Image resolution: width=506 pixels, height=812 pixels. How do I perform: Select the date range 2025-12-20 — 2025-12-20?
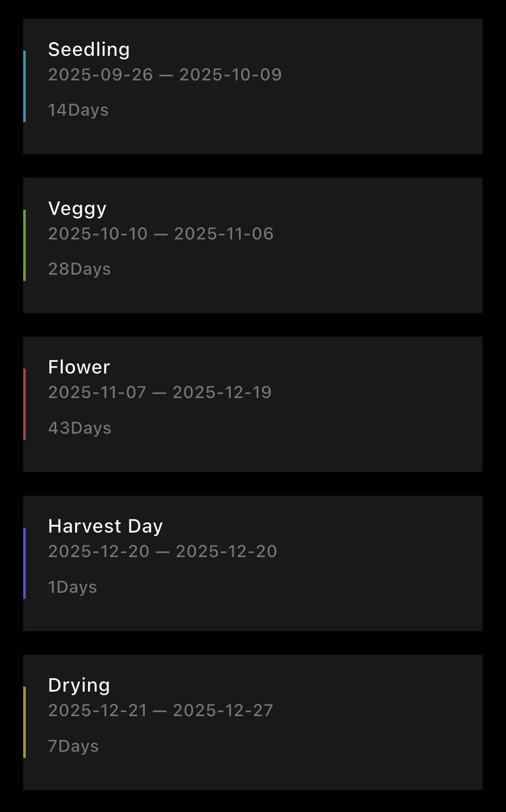162,552
